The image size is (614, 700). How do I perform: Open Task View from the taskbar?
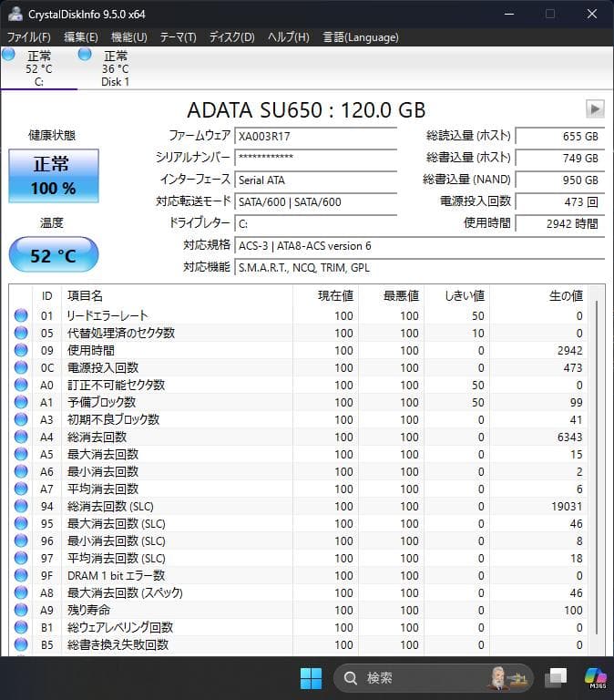(x=556, y=678)
